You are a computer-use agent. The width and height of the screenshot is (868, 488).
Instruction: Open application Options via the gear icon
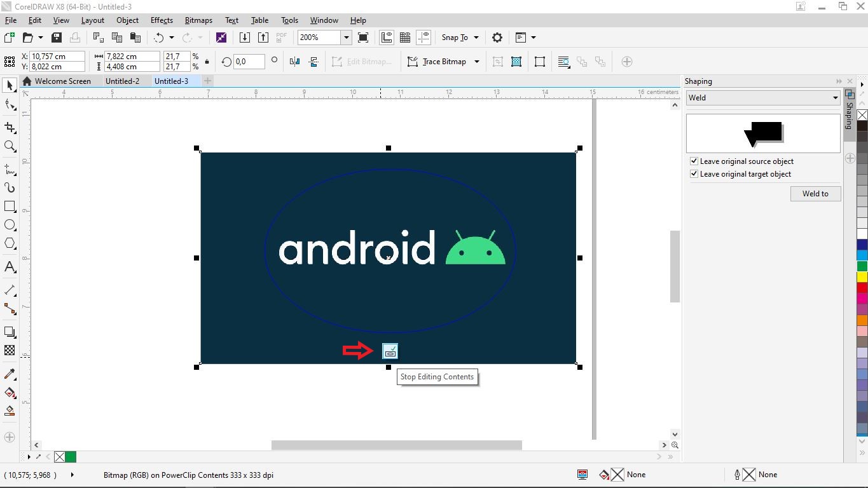[x=497, y=37]
